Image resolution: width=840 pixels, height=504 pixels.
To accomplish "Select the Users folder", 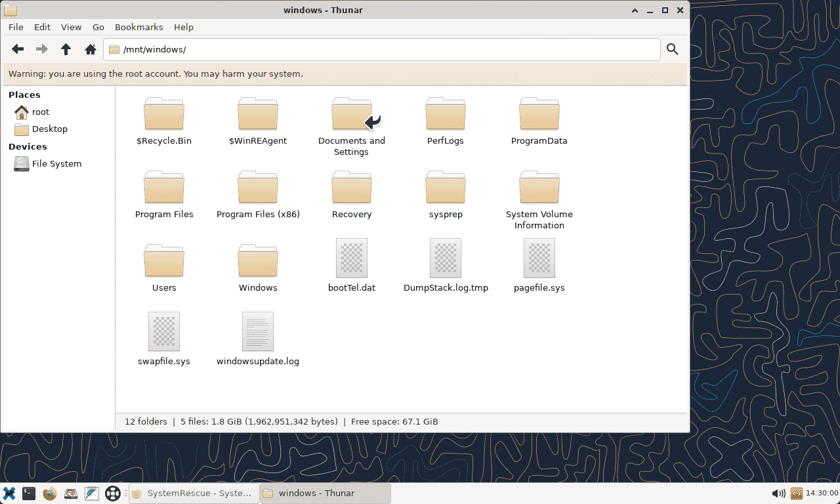I will [x=164, y=268].
